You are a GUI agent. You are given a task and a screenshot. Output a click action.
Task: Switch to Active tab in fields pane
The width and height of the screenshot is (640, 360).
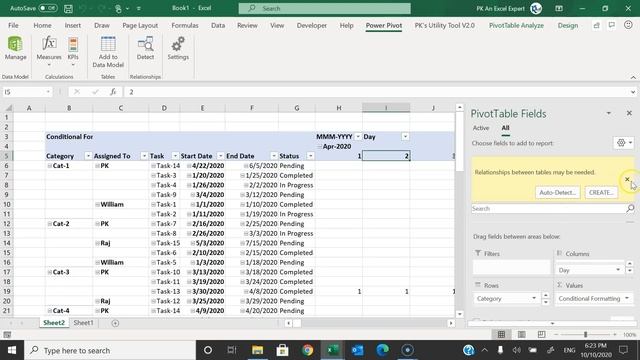pyautogui.click(x=481, y=128)
